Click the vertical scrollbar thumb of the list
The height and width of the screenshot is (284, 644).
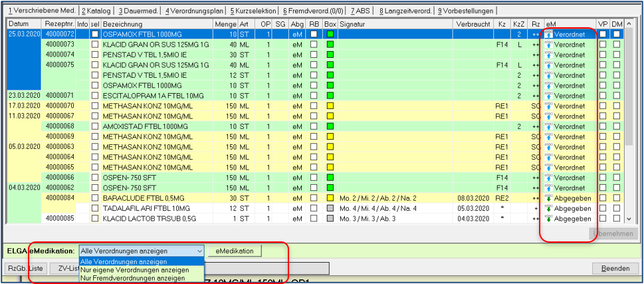click(629, 86)
